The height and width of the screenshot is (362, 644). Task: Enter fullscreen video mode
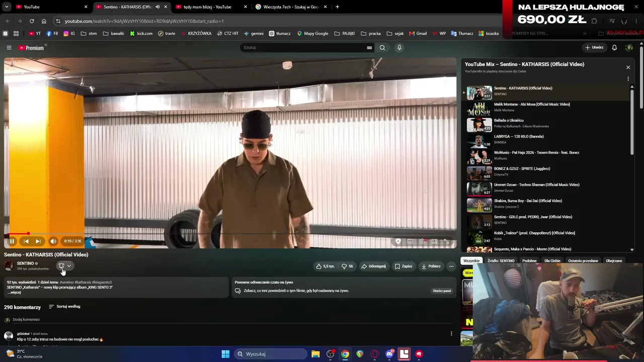[446, 241]
